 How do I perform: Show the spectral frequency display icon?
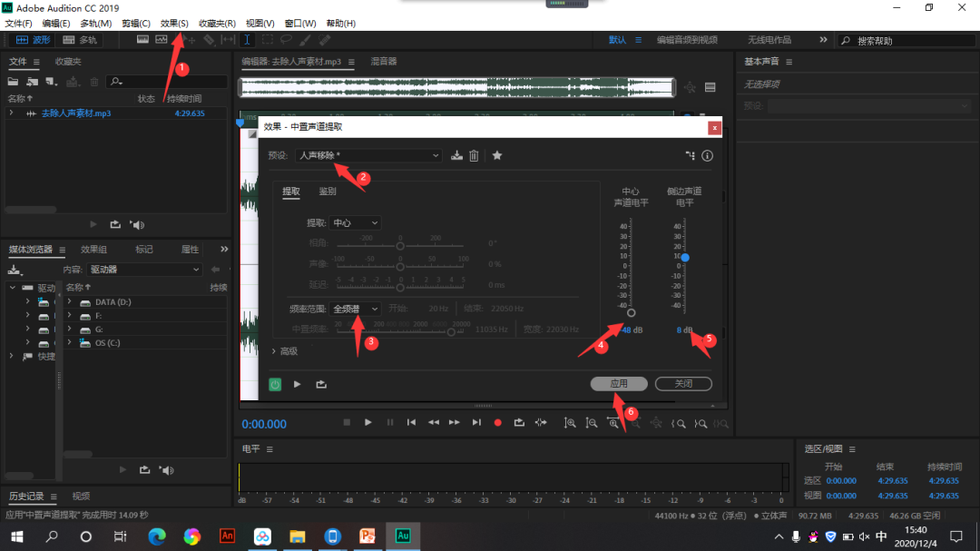click(x=142, y=39)
